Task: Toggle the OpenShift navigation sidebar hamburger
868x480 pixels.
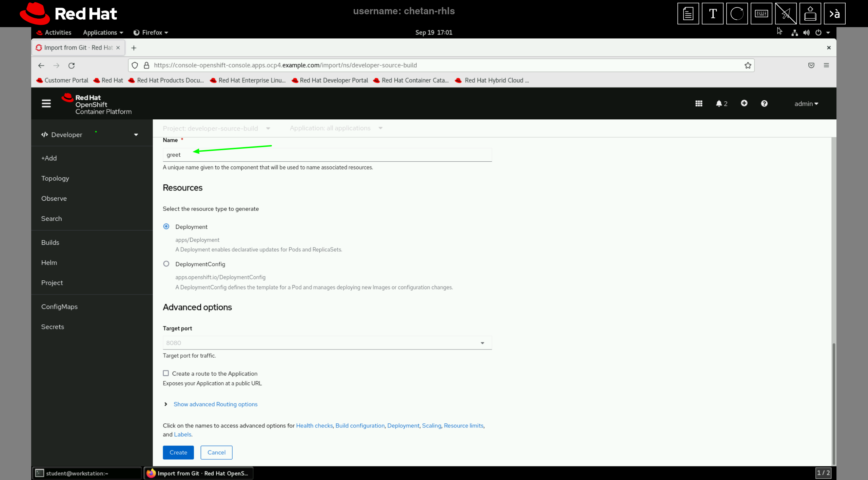Action: click(x=46, y=103)
